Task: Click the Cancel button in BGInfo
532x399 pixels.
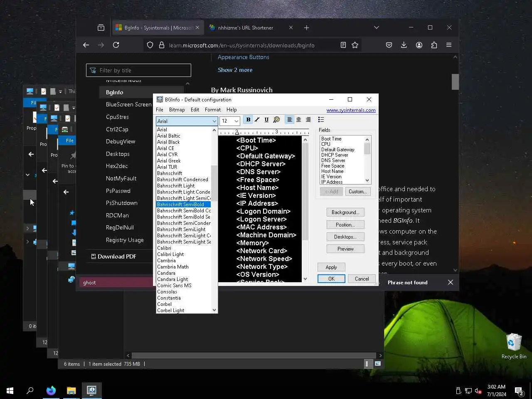Action: pos(362,279)
